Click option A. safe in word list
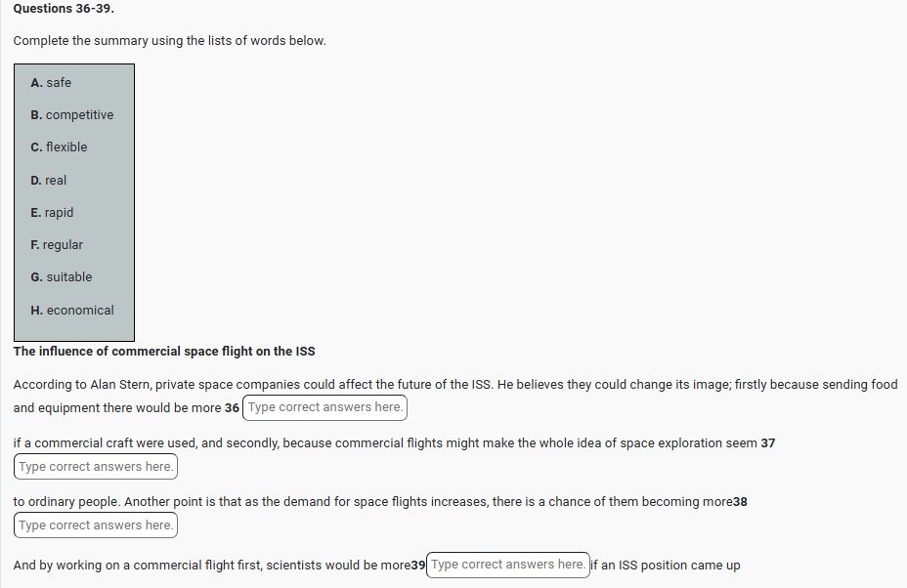 [51, 83]
